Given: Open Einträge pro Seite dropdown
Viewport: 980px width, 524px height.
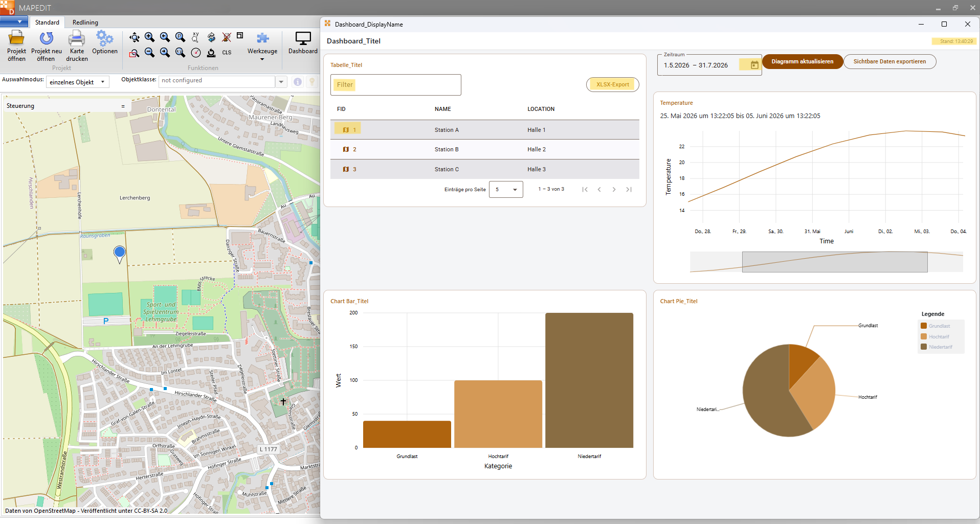Looking at the screenshot, I should tap(506, 189).
